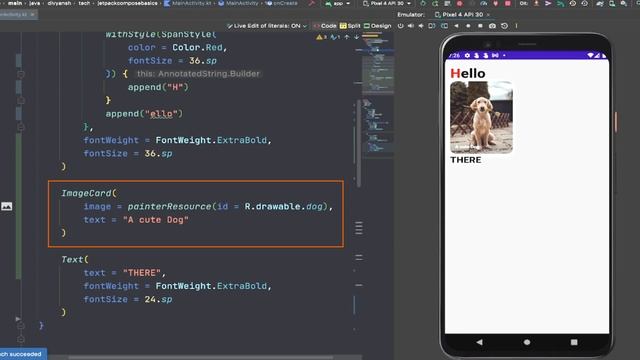Click the onCreate breadcrumb
The image size is (640, 360).
tap(282, 3)
